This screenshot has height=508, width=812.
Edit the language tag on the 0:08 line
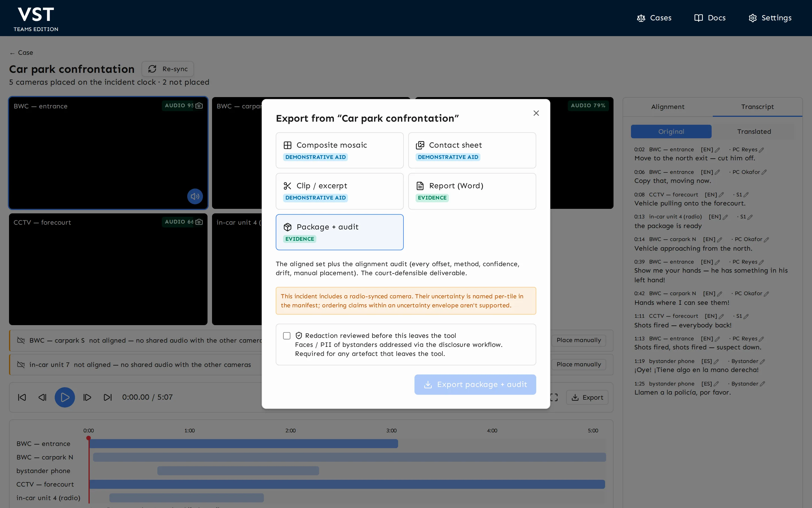pyautogui.click(x=721, y=195)
